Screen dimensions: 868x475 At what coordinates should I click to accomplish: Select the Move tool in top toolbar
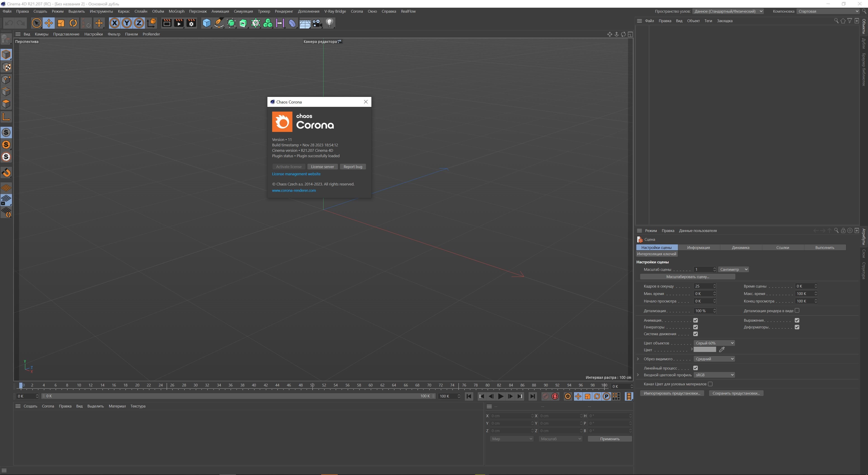click(x=49, y=23)
